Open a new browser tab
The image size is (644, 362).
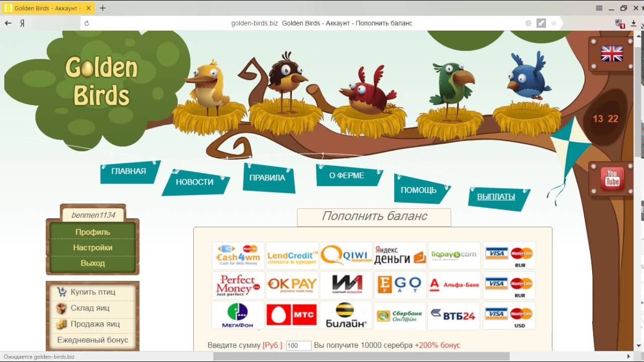point(103,8)
